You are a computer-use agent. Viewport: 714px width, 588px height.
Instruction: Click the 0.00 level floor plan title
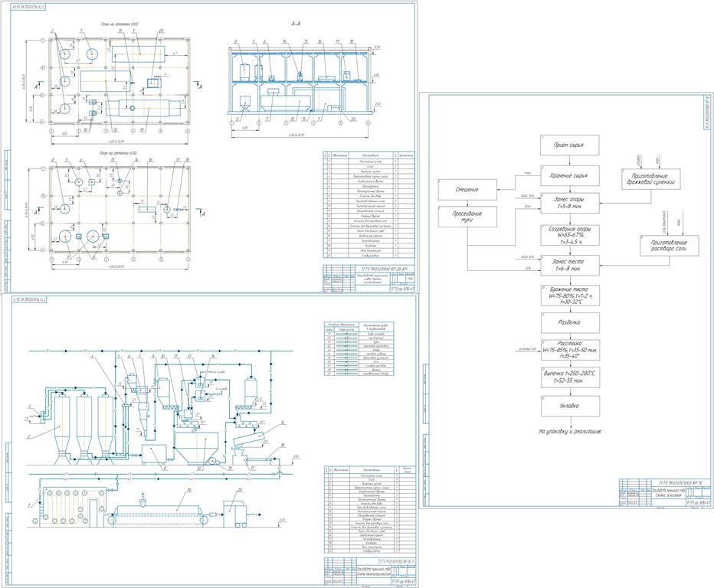(120, 24)
